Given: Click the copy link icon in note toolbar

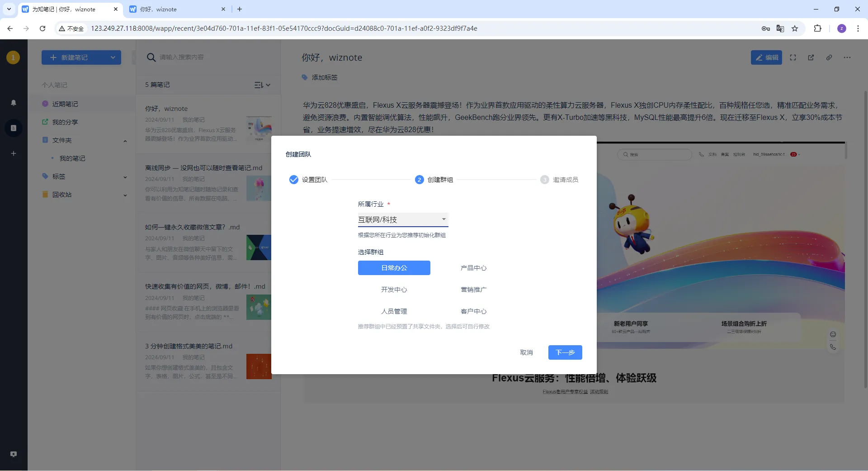Looking at the screenshot, I should click(x=829, y=57).
